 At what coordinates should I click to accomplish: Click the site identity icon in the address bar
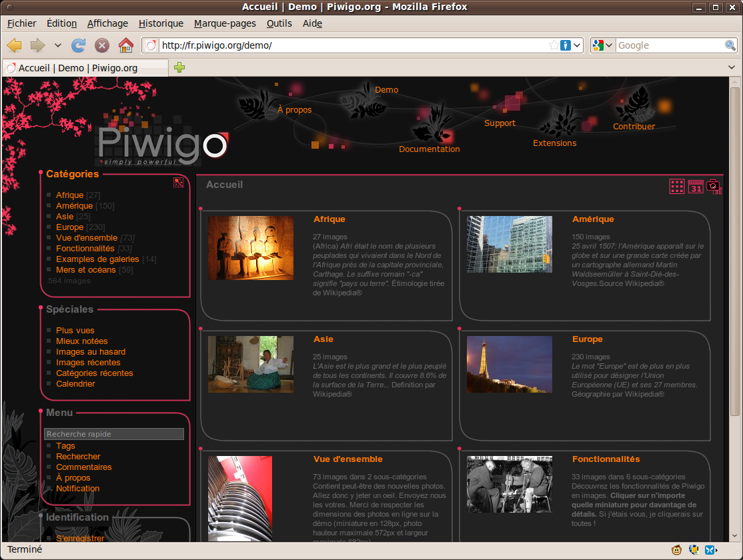pyautogui.click(x=151, y=45)
